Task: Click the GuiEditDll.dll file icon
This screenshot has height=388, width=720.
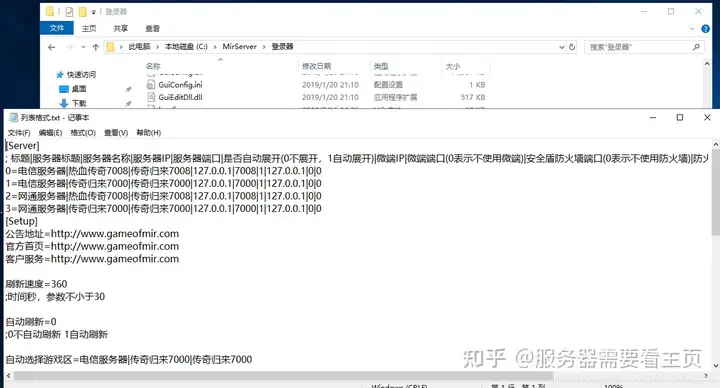Action: [151, 97]
